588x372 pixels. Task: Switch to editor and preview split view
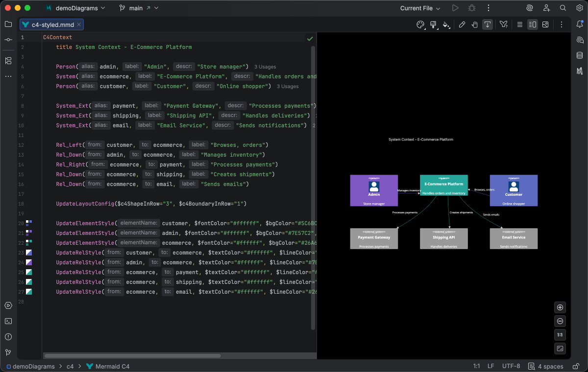[533, 24]
